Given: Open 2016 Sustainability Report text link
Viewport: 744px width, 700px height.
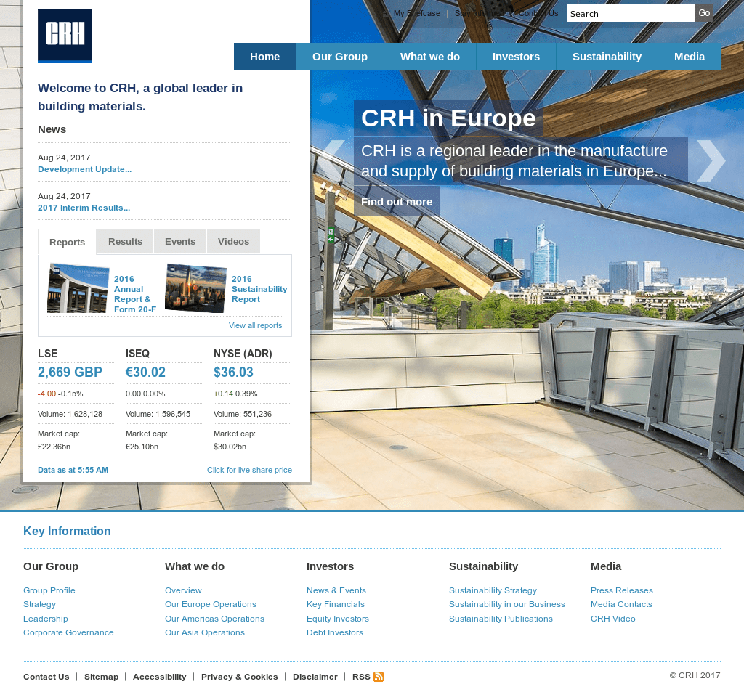Looking at the screenshot, I should 259,289.
